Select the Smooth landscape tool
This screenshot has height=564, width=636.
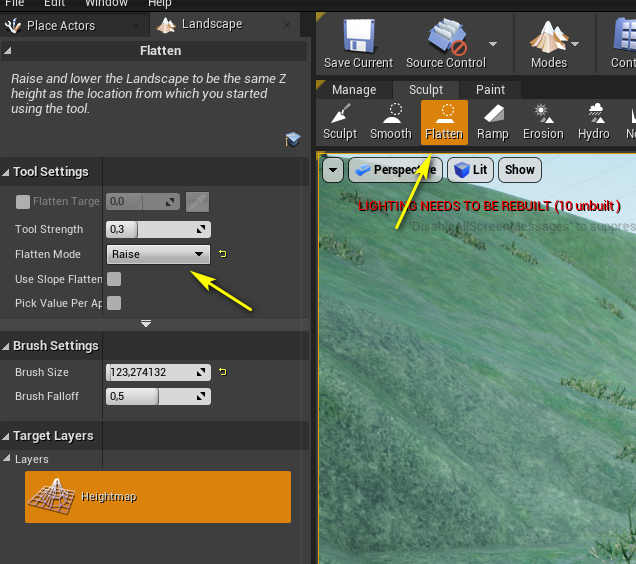coord(391,122)
